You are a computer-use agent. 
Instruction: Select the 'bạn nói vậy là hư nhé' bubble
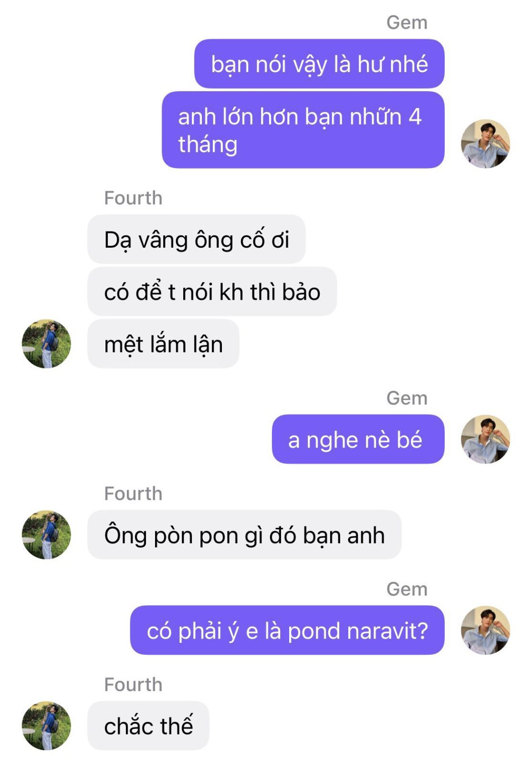[319, 64]
